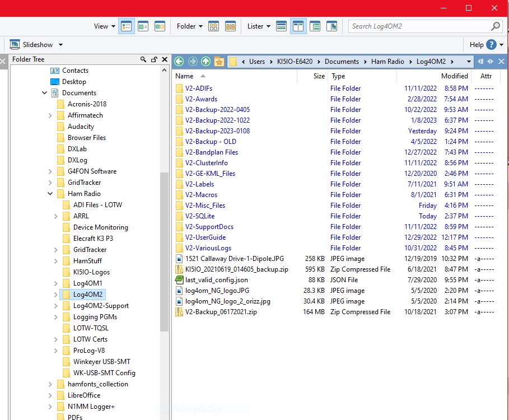
Task: Click the Users path segment
Action: (257, 62)
